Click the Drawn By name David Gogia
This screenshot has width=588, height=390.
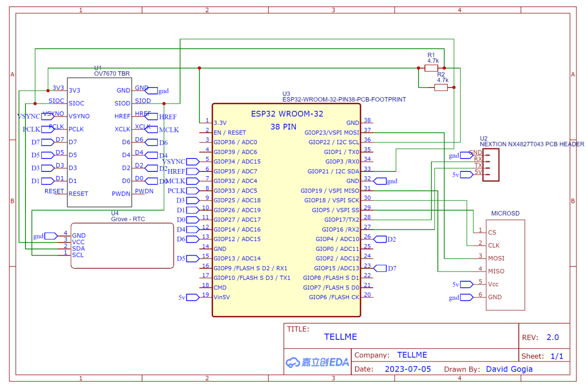tap(509, 369)
